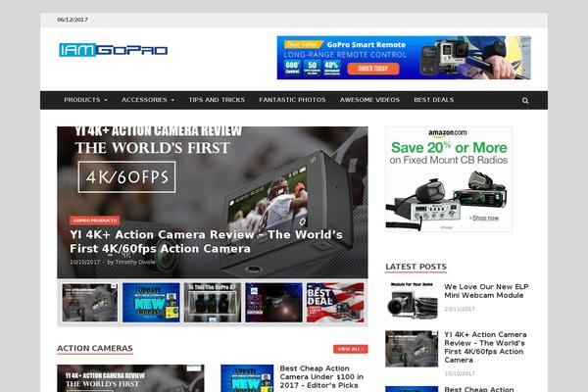Select the 'Is This The GoPro 6' thumbnail
Viewport: 588px width, 392px height.
click(213, 303)
